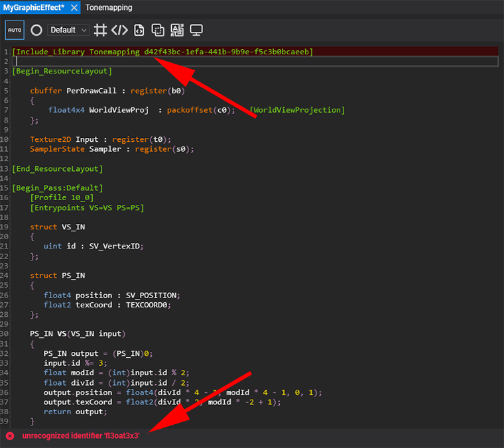Toggle the AUTO compile button
504x448 pixels.
pyautogui.click(x=15, y=30)
